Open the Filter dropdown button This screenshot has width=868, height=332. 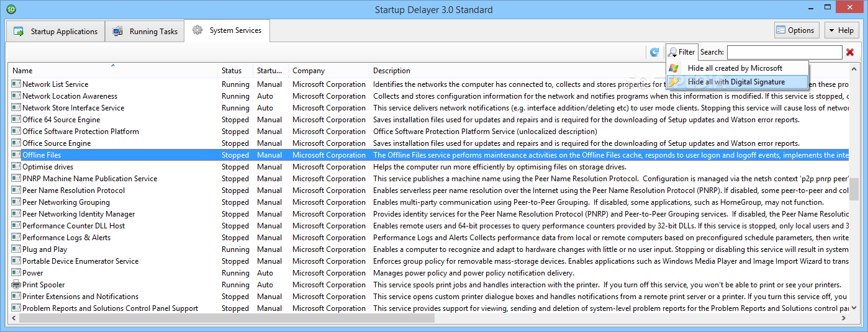coord(682,52)
